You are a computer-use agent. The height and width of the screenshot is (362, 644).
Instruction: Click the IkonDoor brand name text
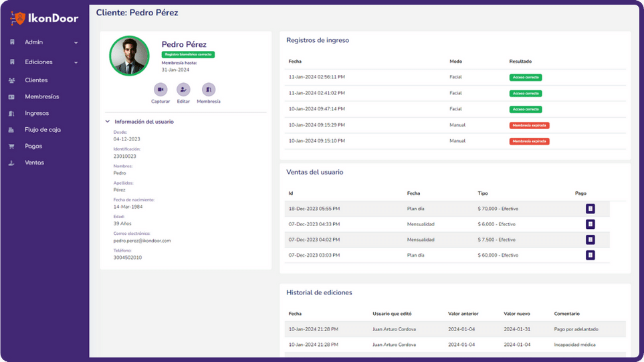(x=53, y=18)
